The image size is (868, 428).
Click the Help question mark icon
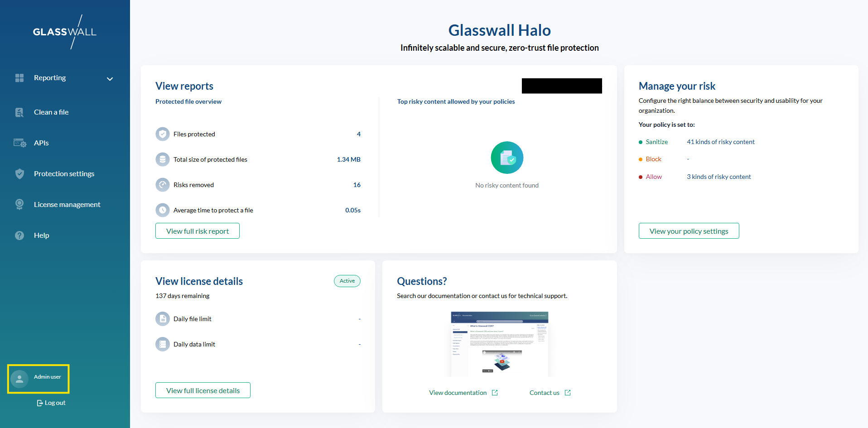pyautogui.click(x=19, y=236)
